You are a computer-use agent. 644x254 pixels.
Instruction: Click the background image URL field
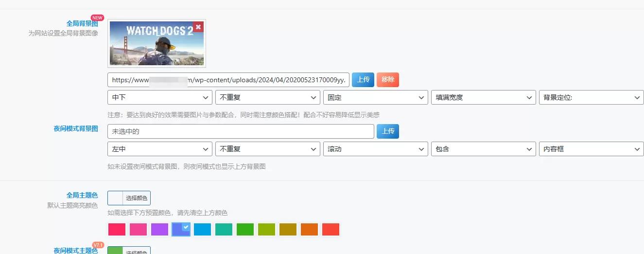click(228, 80)
